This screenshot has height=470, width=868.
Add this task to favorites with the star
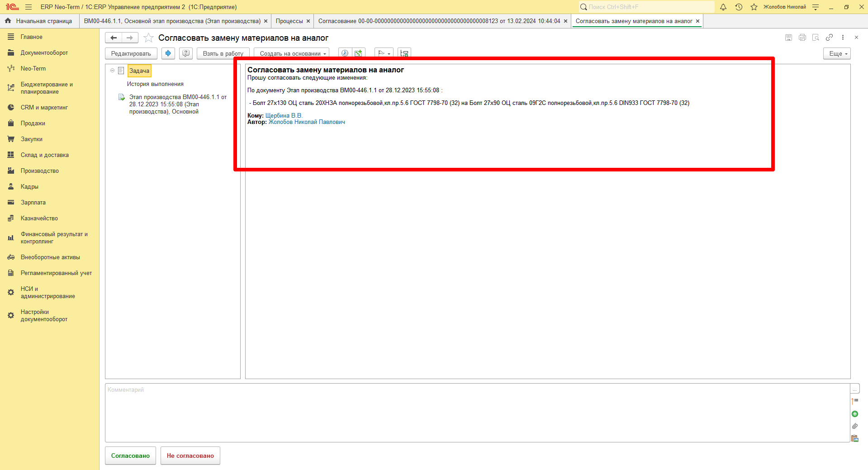(148, 38)
